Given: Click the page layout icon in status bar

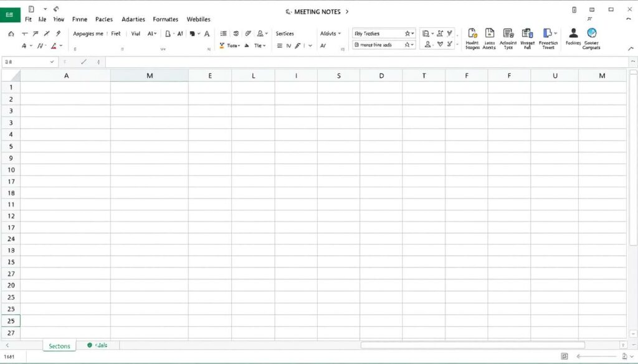Looking at the screenshot, I should pyautogui.click(x=564, y=357).
